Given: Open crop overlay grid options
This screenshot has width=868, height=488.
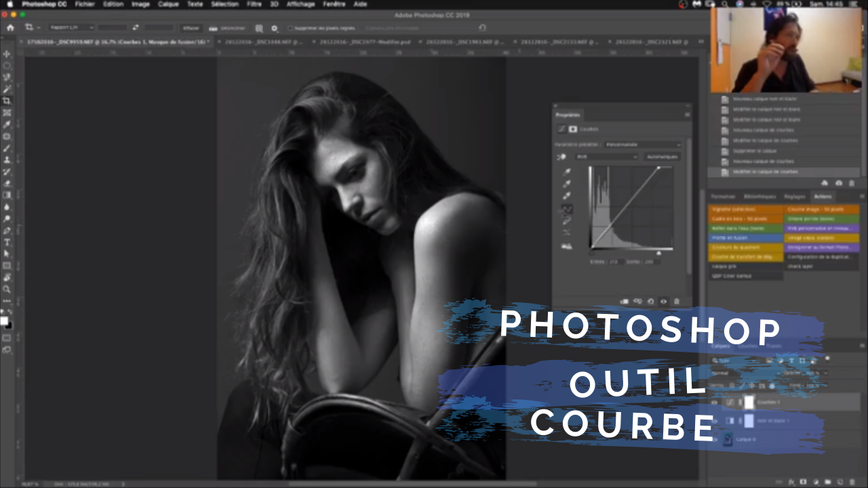Looking at the screenshot, I should pos(259,28).
